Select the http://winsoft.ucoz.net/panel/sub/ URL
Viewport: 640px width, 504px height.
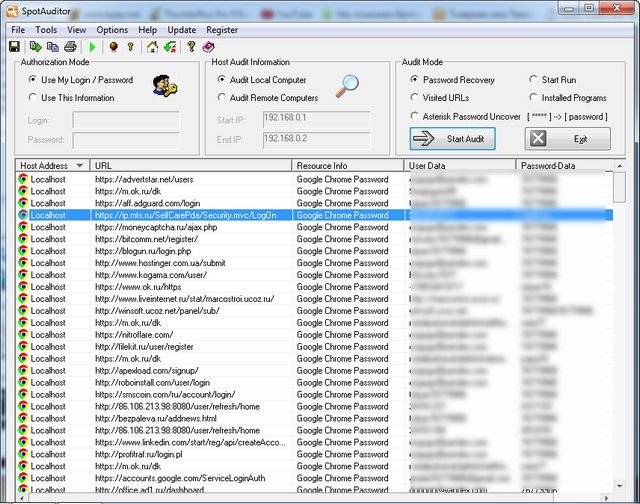click(x=157, y=311)
